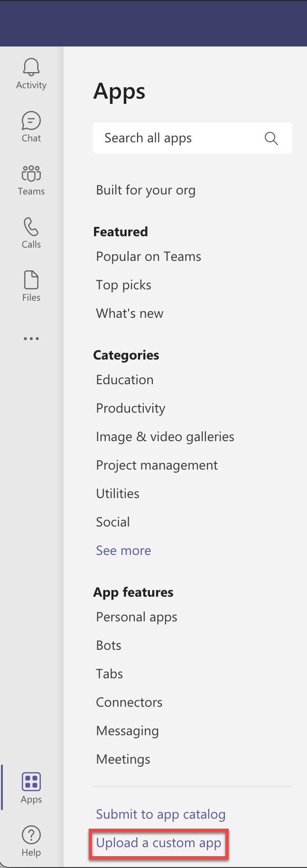Select the Productivity category
Viewport: 307px width, 868px height.
point(130,408)
